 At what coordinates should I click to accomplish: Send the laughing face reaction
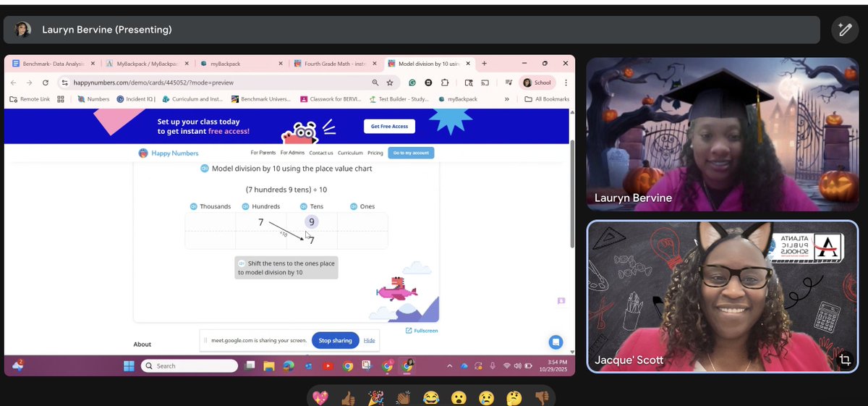pyautogui.click(x=431, y=397)
